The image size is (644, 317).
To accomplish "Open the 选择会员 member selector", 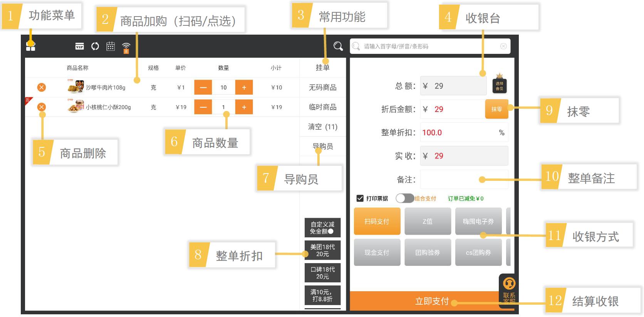I will pyautogui.click(x=500, y=85).
